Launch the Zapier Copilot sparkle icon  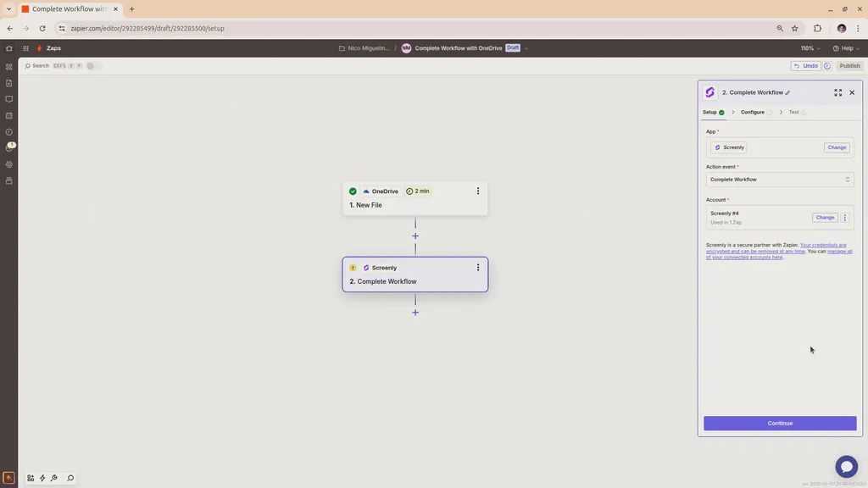(8, 478)
